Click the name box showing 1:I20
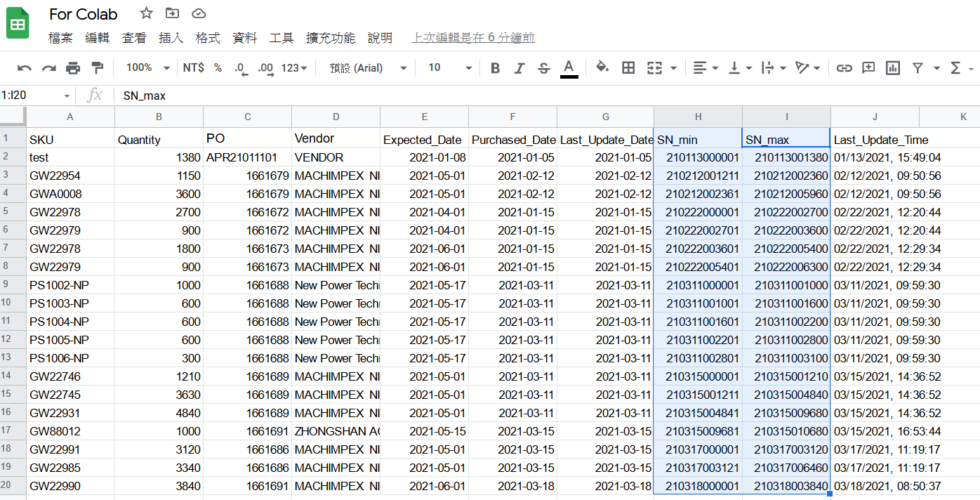The image size is (980, 500). pos(32,94)
